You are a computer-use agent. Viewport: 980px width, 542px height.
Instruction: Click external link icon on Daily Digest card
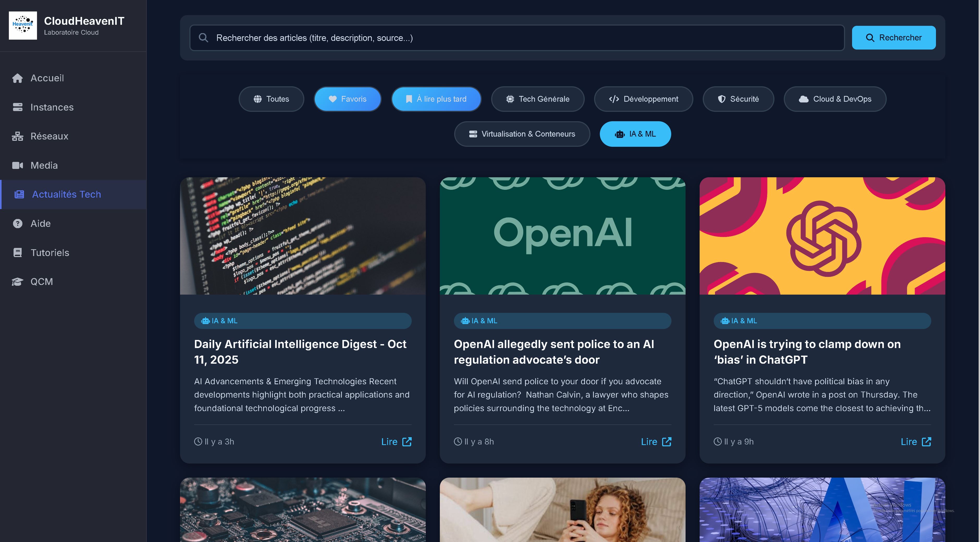[x=407, y=442]
